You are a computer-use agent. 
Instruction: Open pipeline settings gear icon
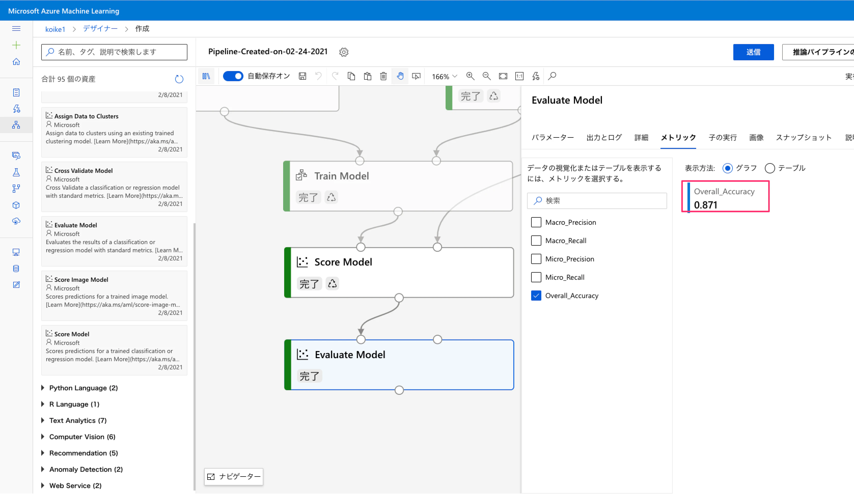coord(344,52)
